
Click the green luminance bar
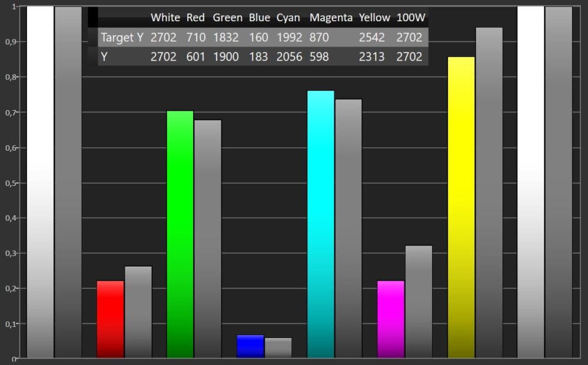(180, 234)
